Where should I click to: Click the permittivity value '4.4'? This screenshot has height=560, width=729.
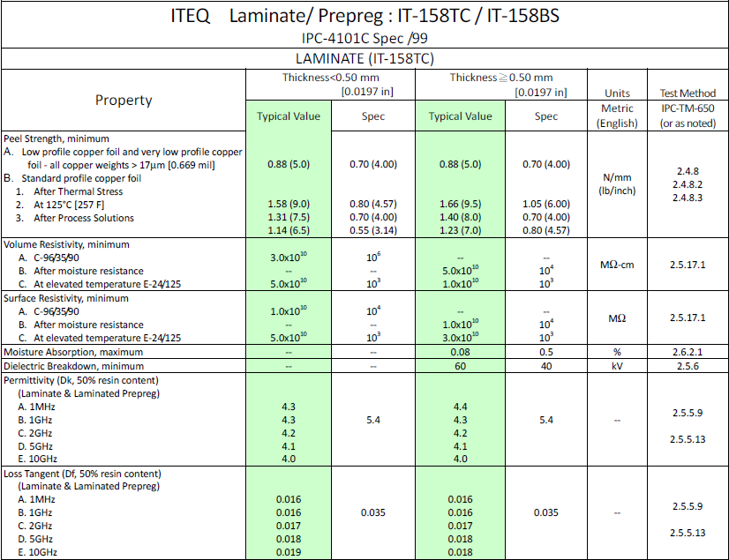point(461,407)
